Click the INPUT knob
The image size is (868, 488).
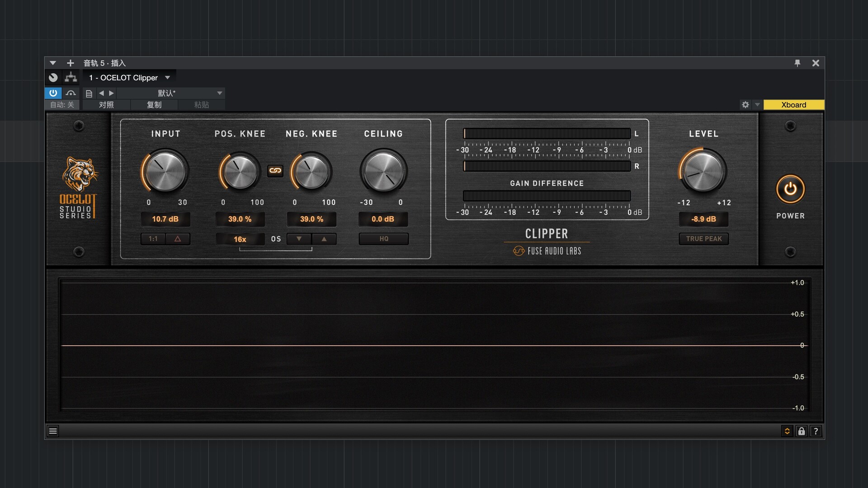pyautogui.click(x=165, y=171)
